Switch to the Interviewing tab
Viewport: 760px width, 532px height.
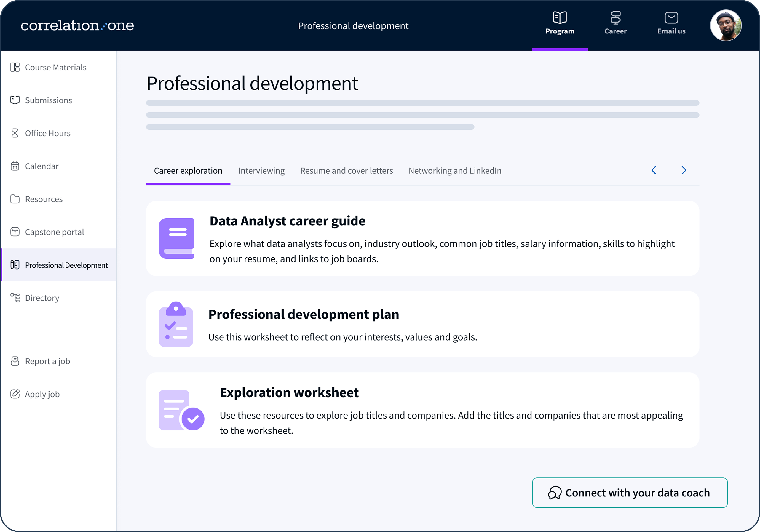coord(261,171)
